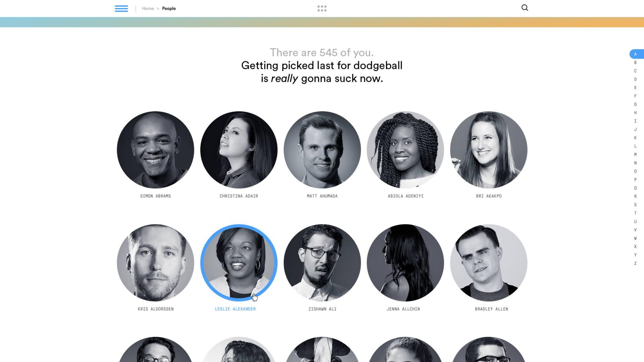Click the highlighted Leslie Alexander name
Viewport: 644px width, 362px height.
235,309
